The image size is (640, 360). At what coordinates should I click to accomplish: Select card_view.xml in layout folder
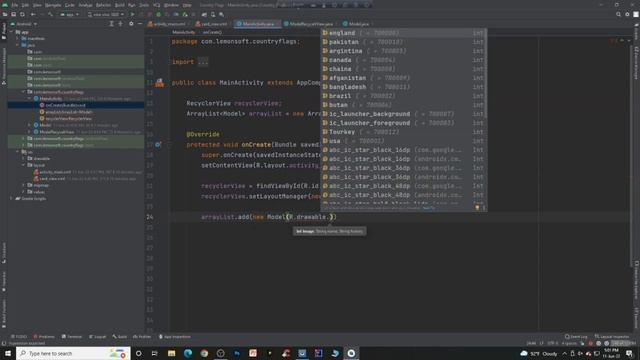click(52, 178)
